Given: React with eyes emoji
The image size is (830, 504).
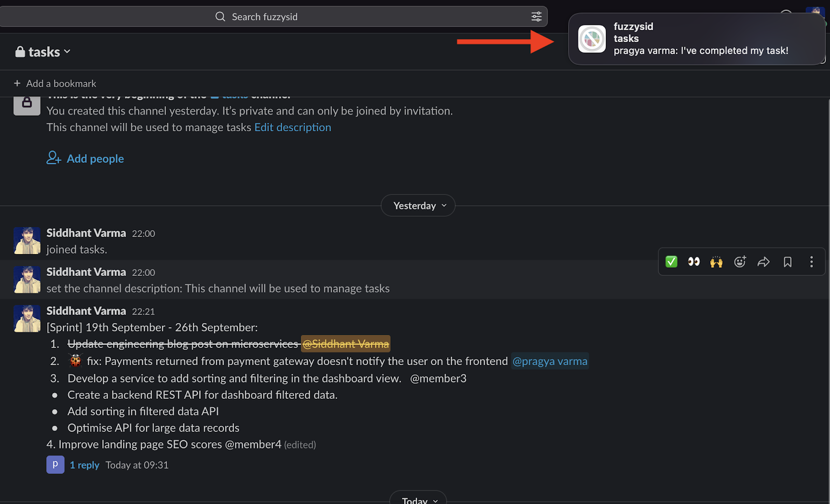Looking at the screenshot, I should coord(694,262).
